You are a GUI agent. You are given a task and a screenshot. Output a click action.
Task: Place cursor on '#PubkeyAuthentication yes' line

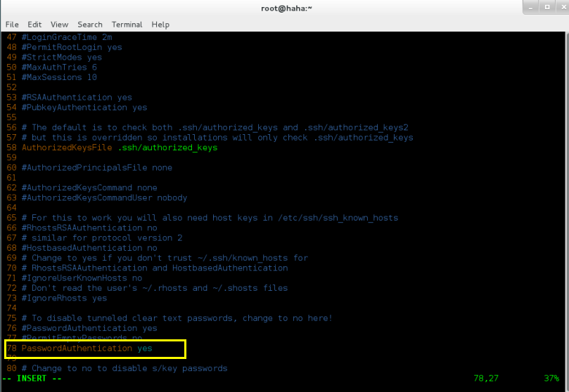[x=84, y=107]
